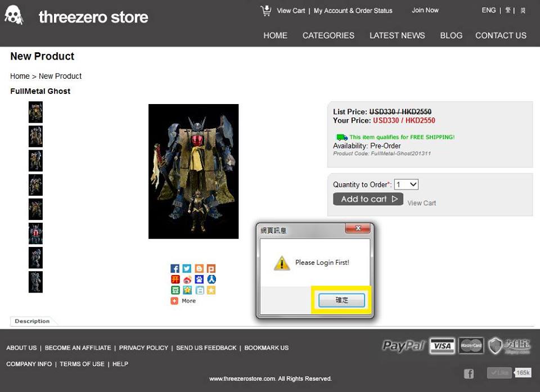
Task: Close the dialog with the red X
Action: coord(358,228)
